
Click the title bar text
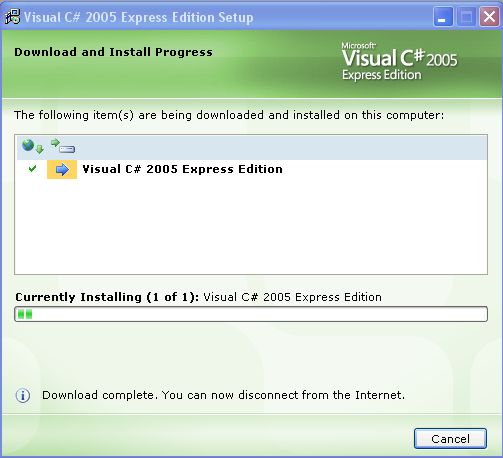[138, 17]
